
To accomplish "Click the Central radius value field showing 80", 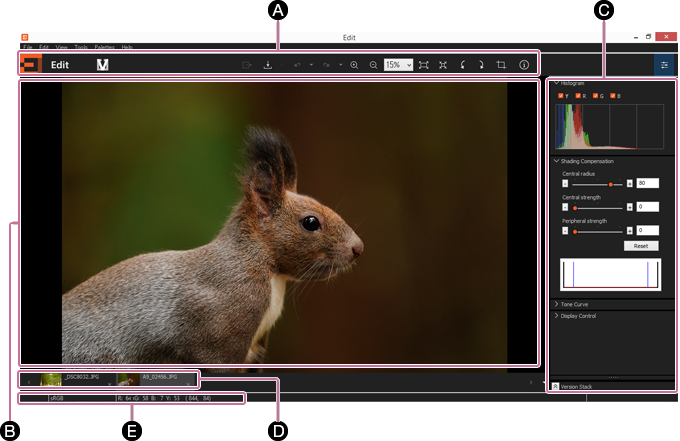I will click(647, 183).
